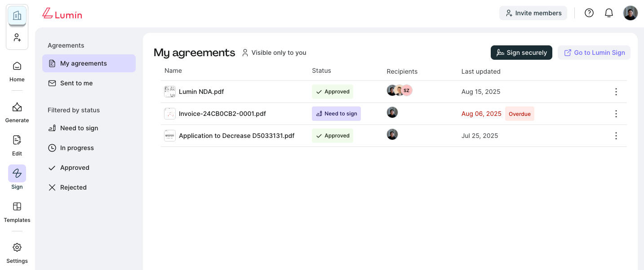The height and width of the screenshot is (270, 644).
Task: Filter agreements by Need to sign status
Action: (x=79, y=128)
